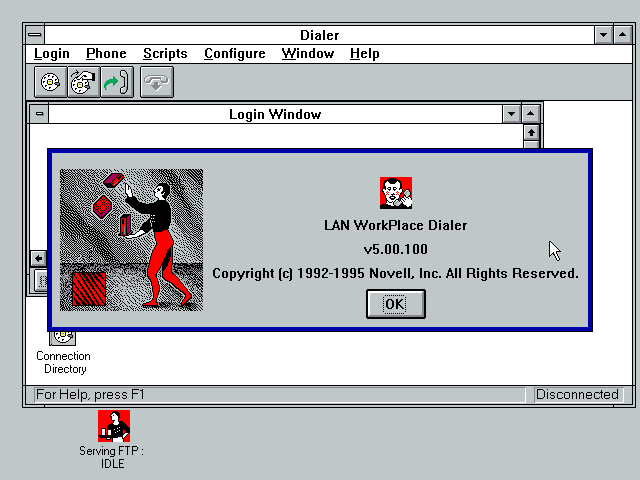
Task: Click Login Window horizontal scrollbar left arrow
Action: (x=38, y=258)
